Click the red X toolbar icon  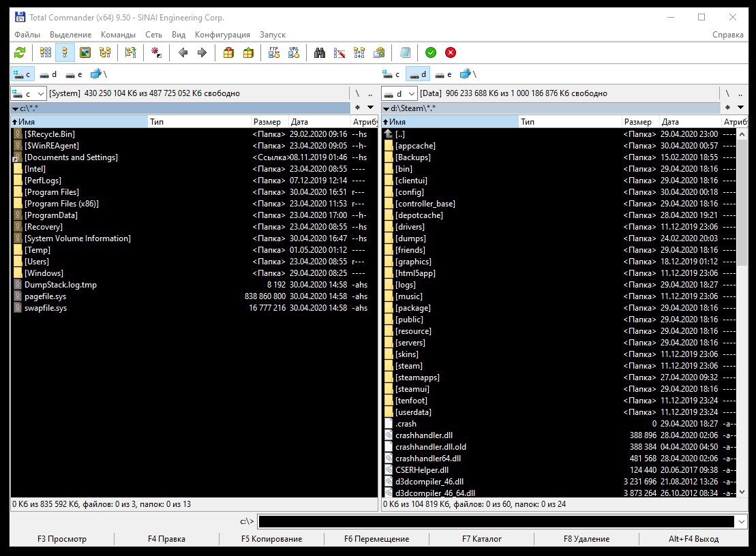451,52
